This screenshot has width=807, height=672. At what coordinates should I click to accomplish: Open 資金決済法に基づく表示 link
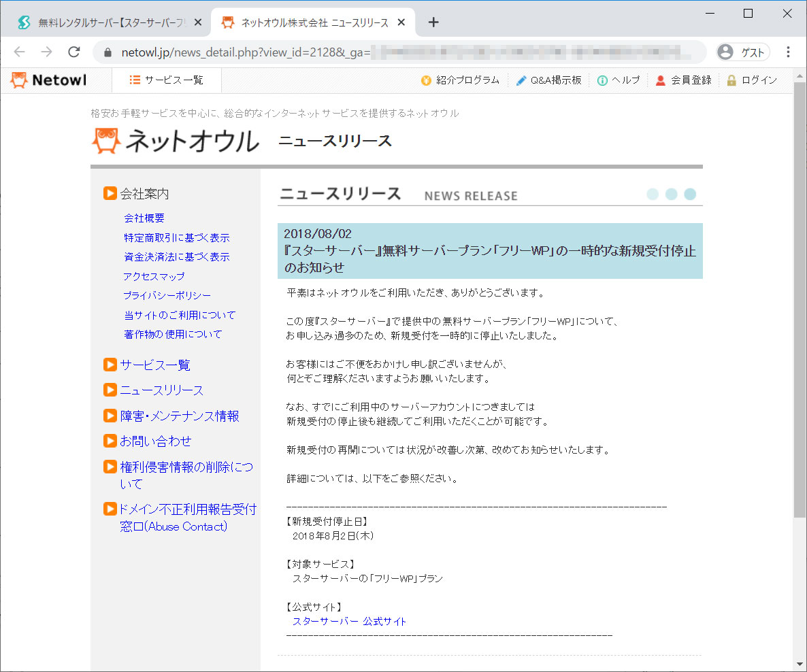tap(176, 256)
